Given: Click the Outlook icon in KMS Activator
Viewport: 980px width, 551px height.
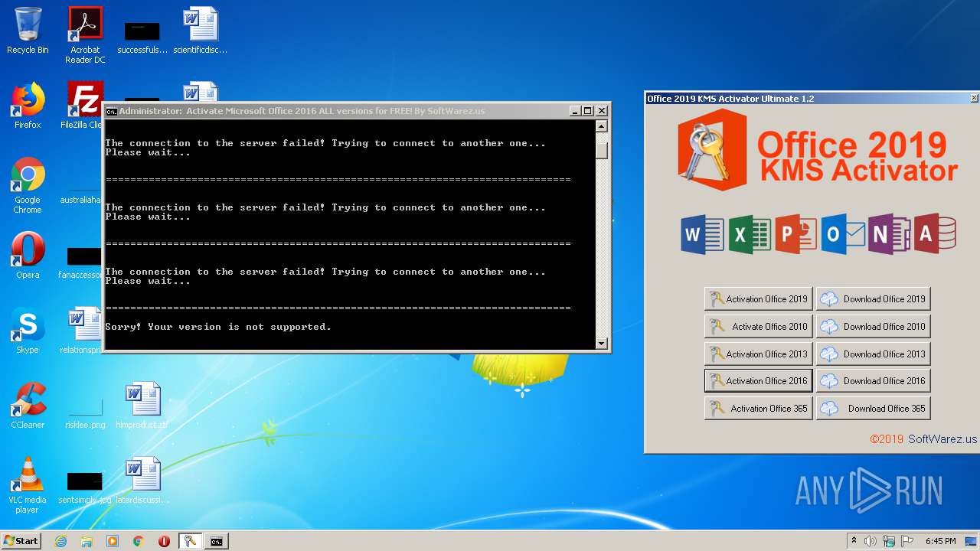Looking at the screenshot, I should coord(843,234).
